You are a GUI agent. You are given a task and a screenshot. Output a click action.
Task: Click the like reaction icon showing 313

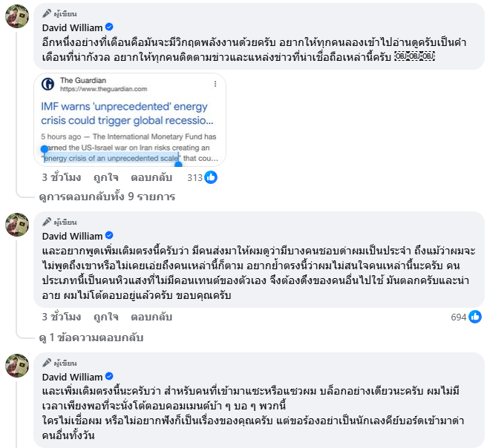tap(211, 177)
